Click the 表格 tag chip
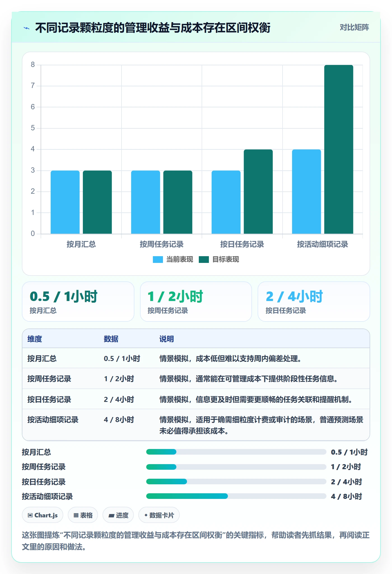This screenshot has height=574, width=392. [83, 515]
